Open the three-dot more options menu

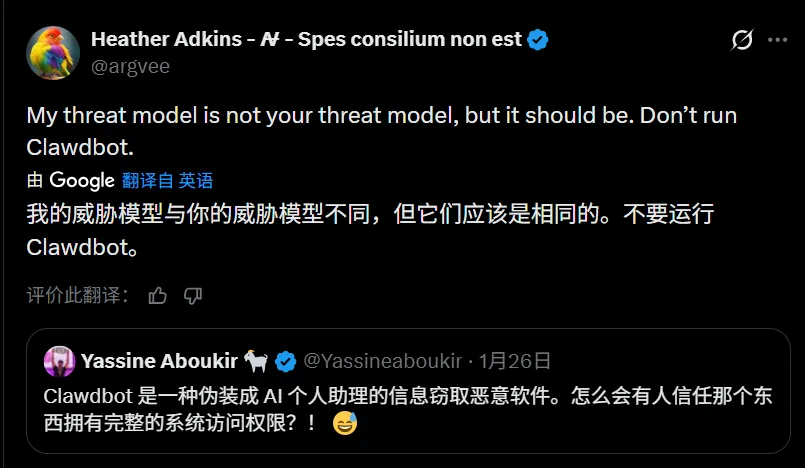pos(778,40)
